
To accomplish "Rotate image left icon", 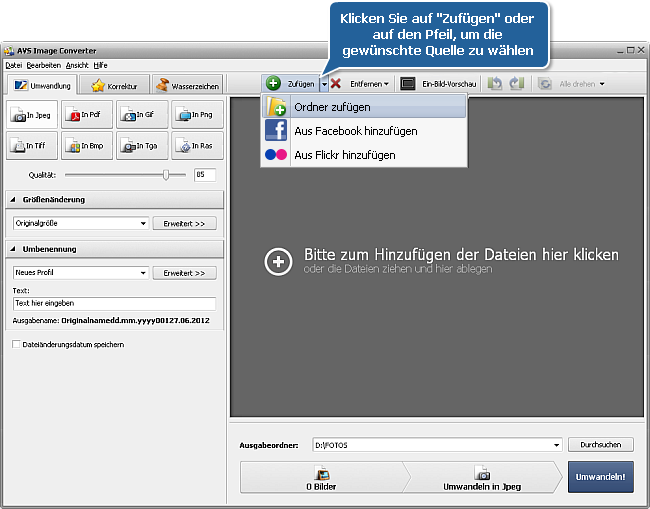I will coord(495,83).
